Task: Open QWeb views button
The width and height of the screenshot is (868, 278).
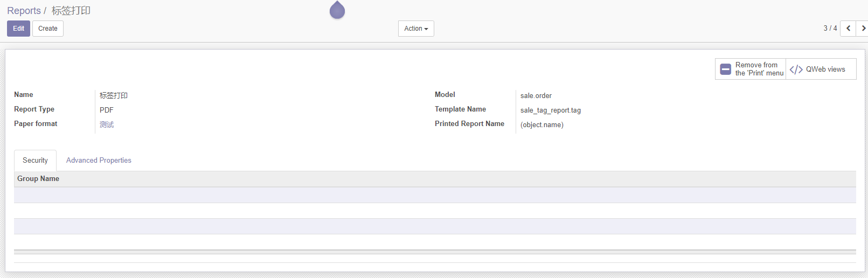Action: [x=821, y=69]
